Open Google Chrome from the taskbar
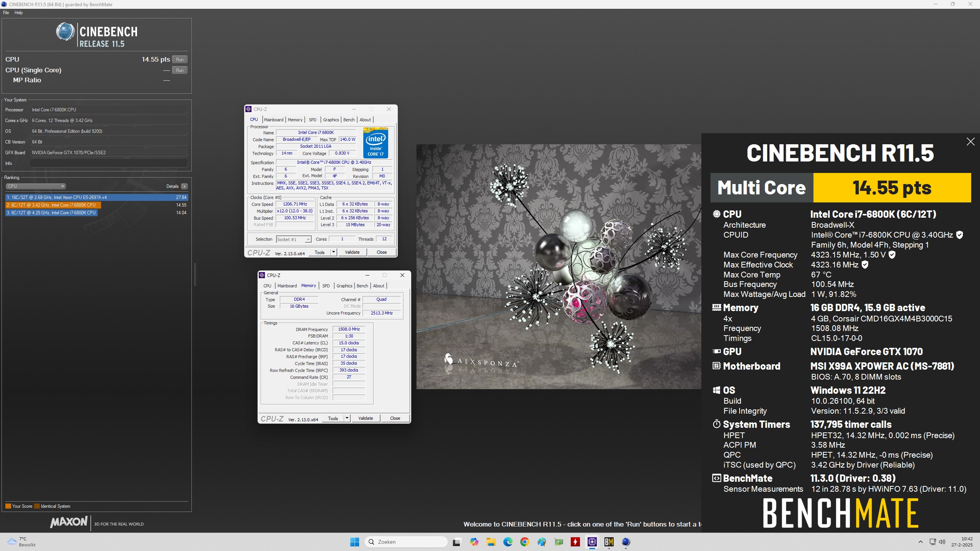This screenshot has height=551, width=980. tap(524, 542)
